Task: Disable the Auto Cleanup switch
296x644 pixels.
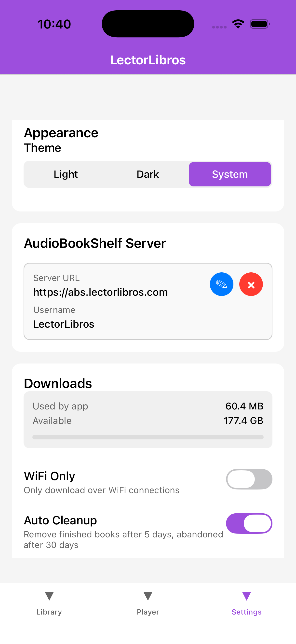Action: pos(249,523)
